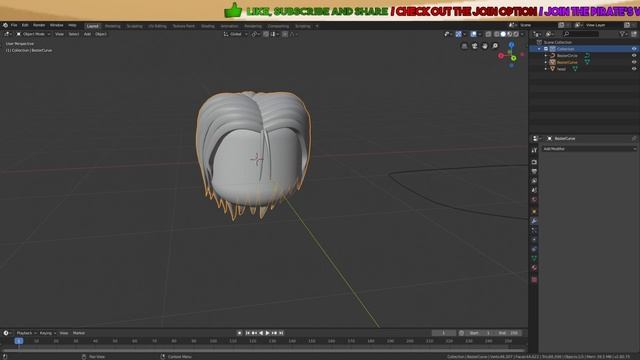Open the Window menu

click(56, 25)
